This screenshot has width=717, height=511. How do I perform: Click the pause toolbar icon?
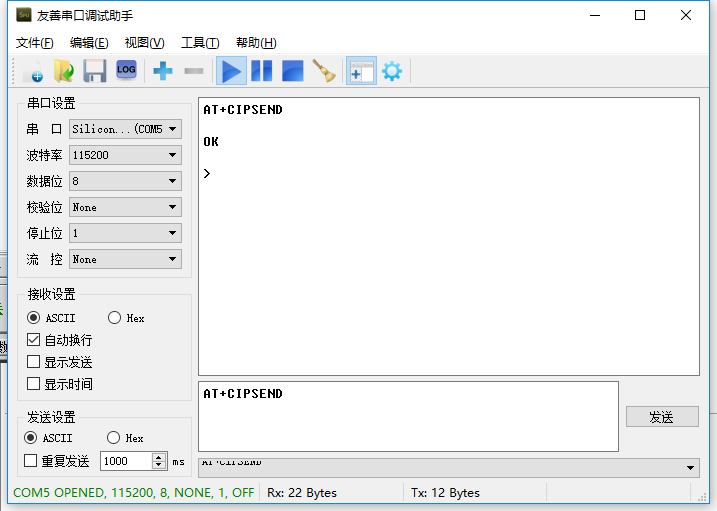262,71
